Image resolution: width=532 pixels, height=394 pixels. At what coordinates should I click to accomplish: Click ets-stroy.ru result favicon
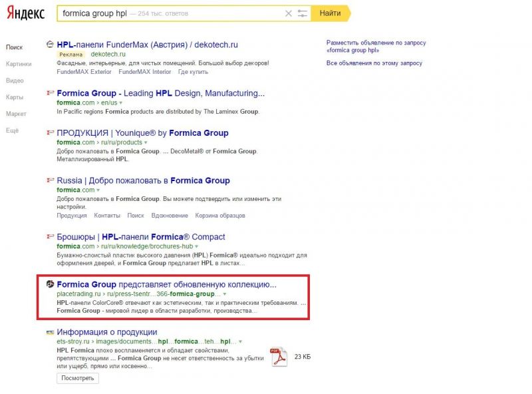50,331
